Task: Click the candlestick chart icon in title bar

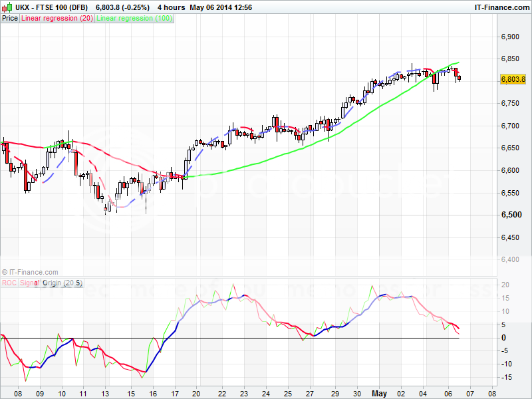Action: [x=5, y=7]
